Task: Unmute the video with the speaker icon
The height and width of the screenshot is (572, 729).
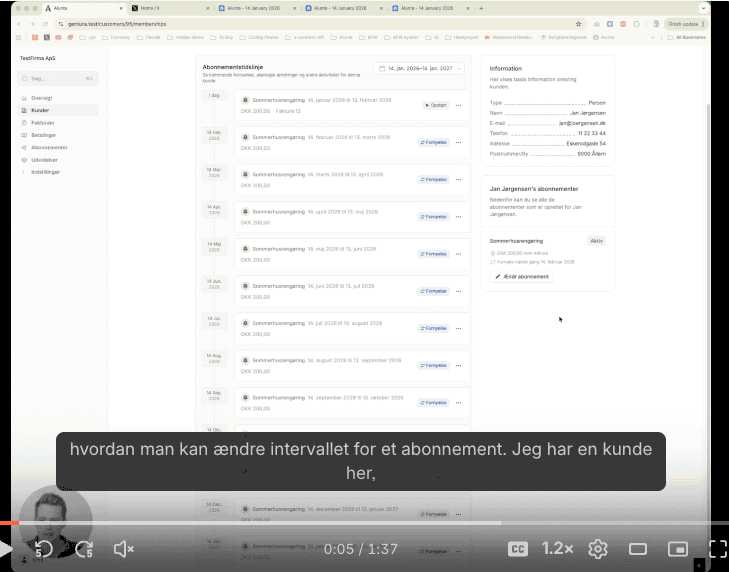Action: 123,549
